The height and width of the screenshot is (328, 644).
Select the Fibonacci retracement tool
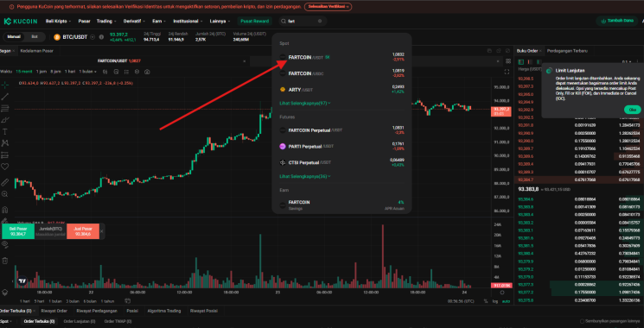pos(5,108)
